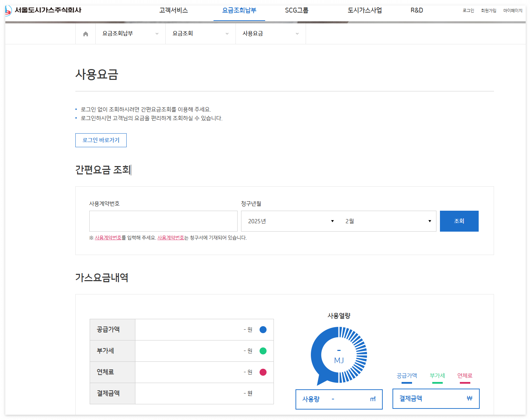Click 공급가액 legend label under chart
The image size is (531, 420).
[407, 376]
